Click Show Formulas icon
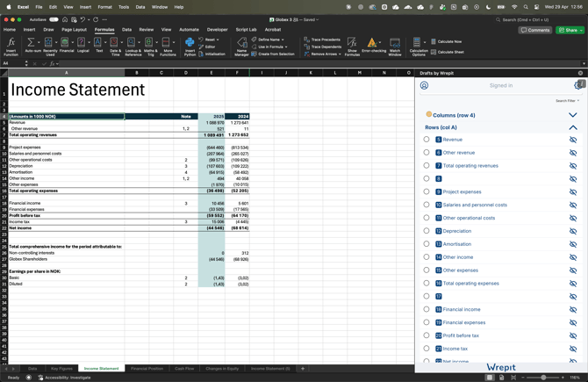 pyautogui.click(x=352, y=42)
